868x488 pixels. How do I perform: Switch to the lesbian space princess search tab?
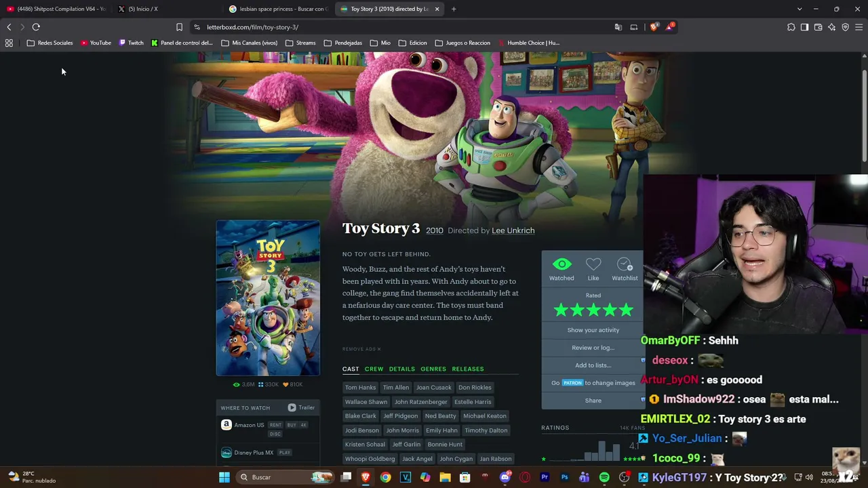click(x=278, y=9)
